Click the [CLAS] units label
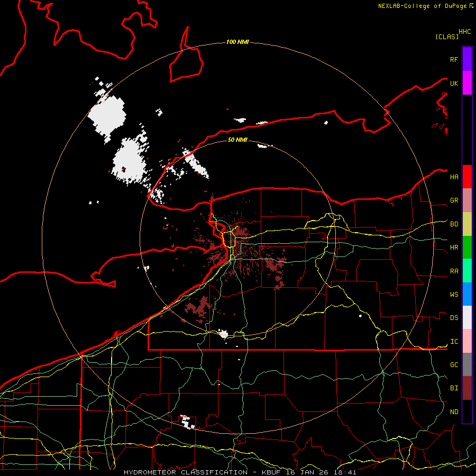Viewport: 476px width, 476px height. pyautogui.click(x=447, y=36)
